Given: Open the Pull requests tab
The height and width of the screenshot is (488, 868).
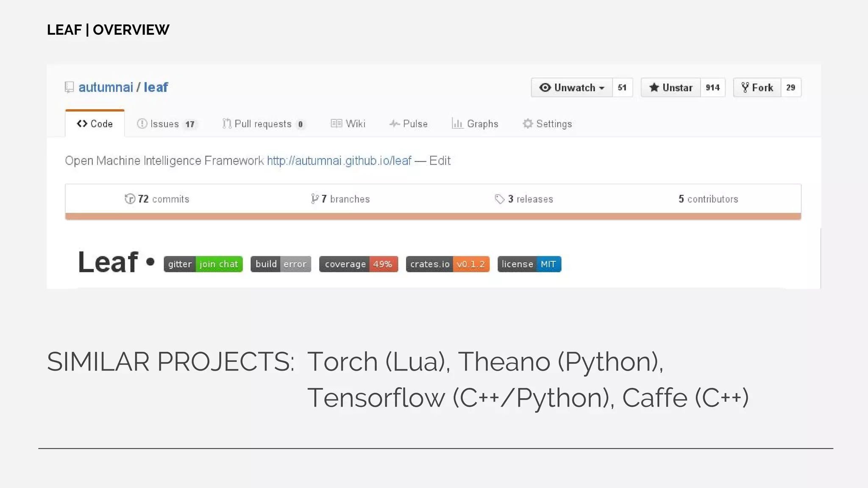Looking at the screenshot, I should click(x=263, y=124).
